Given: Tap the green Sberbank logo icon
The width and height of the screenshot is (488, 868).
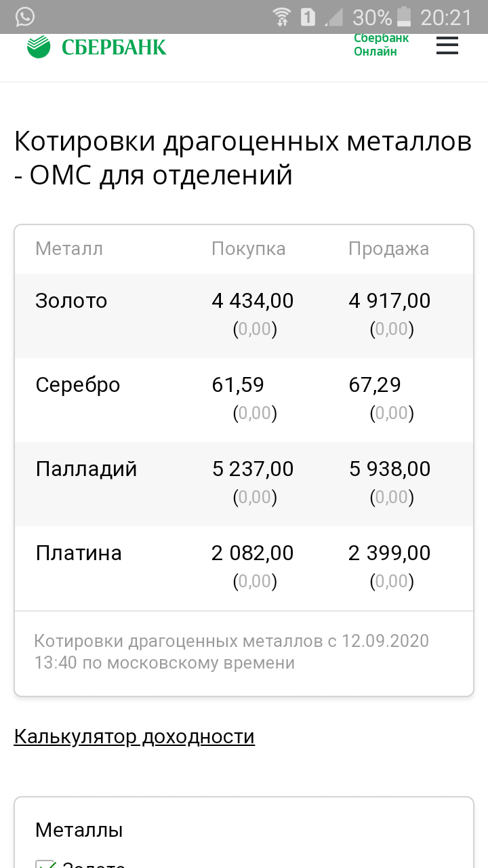Looking at the screenshot, I should pos(39,47).
